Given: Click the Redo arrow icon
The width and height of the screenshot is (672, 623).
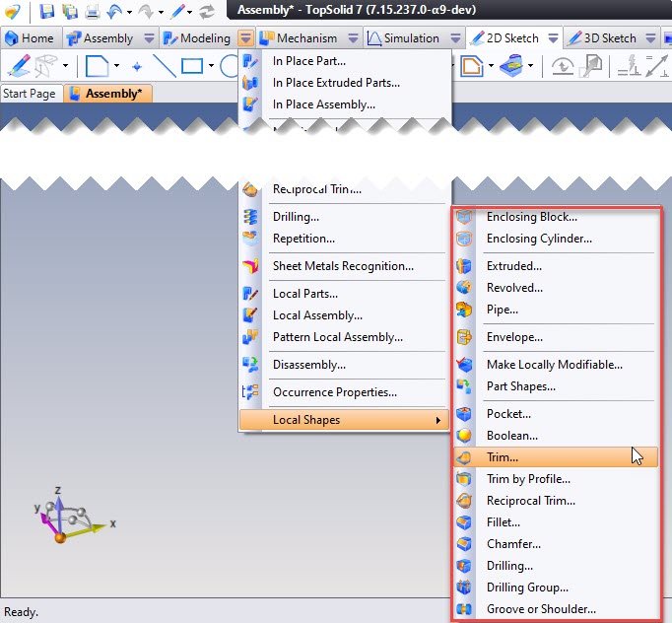Looking at the screenshot, I should [x=146, y=12].
